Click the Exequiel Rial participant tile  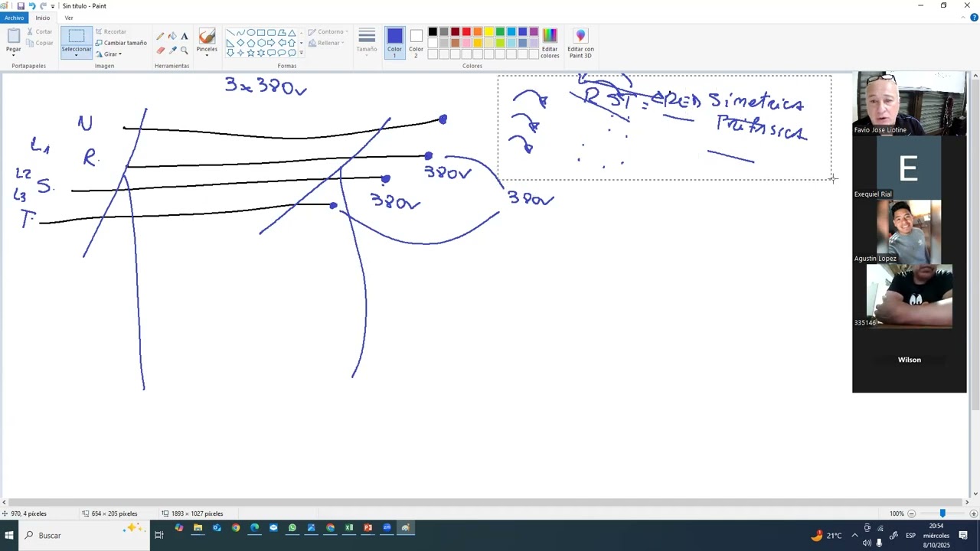(x=910, y=168)
